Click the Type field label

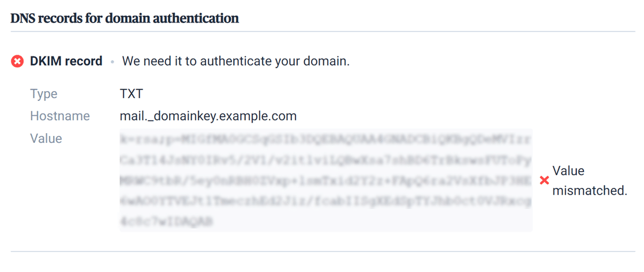click(x=44, y=95)
